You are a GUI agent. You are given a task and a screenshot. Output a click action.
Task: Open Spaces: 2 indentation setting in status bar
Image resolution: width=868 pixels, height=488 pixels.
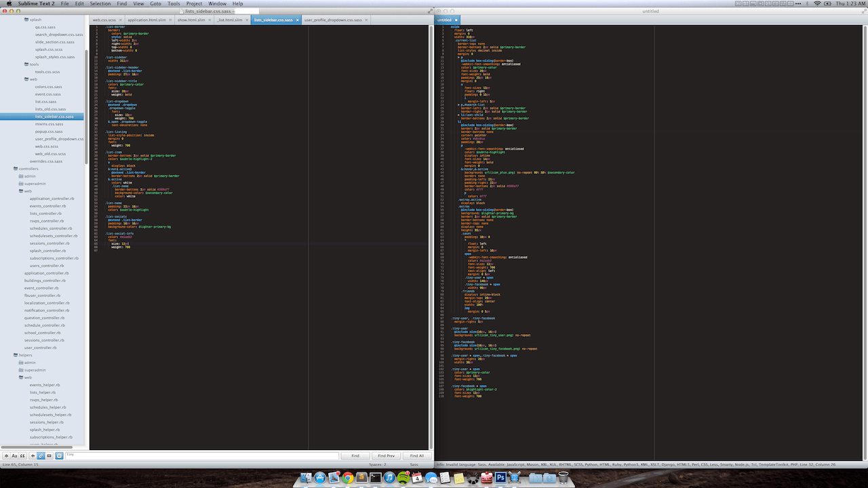pyautogui.click(x=378, y=464)
